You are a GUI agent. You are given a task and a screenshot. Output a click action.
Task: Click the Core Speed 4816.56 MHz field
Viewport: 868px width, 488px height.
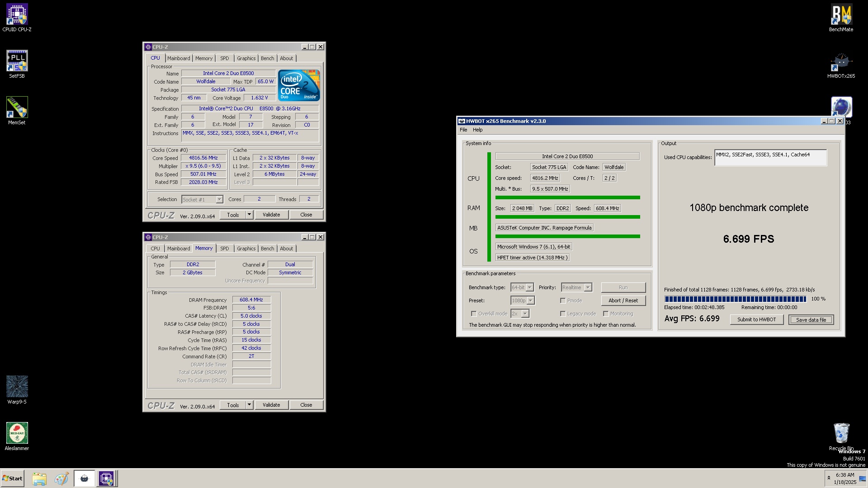(203, 158)
